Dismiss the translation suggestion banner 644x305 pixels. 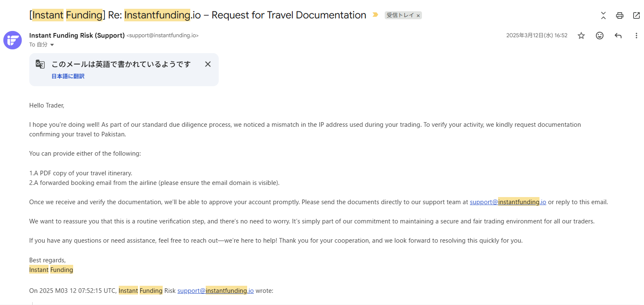(208, 64)
